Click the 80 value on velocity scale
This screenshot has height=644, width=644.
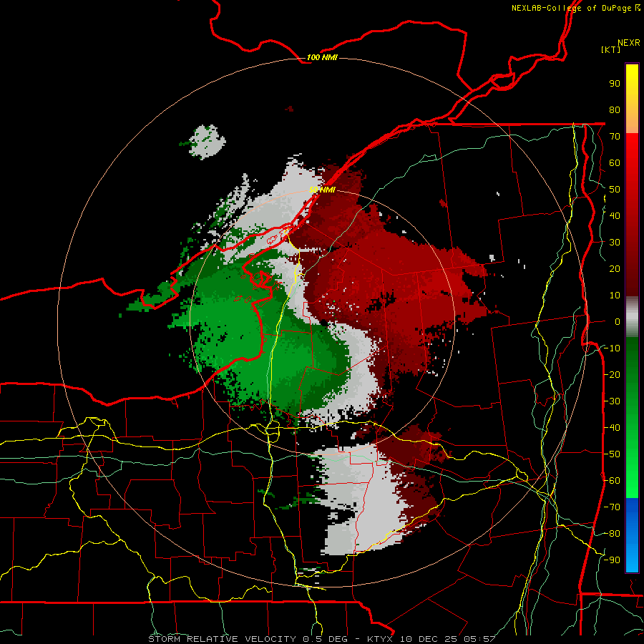(615, 109)
